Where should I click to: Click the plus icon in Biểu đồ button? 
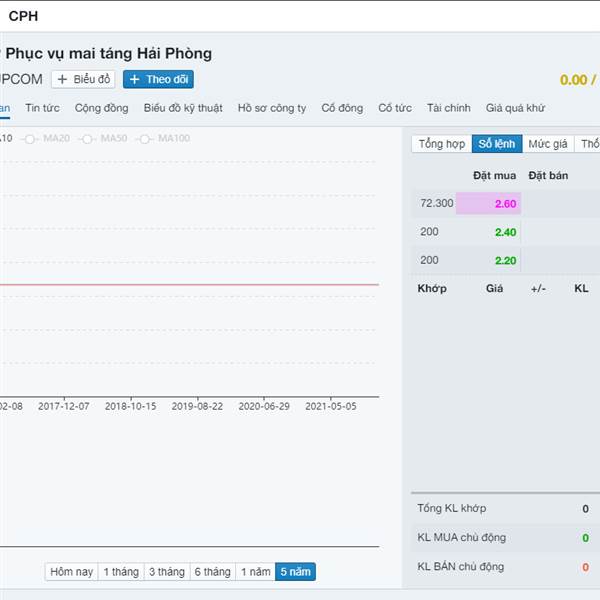pyautogui.click(x=62, y=79)
